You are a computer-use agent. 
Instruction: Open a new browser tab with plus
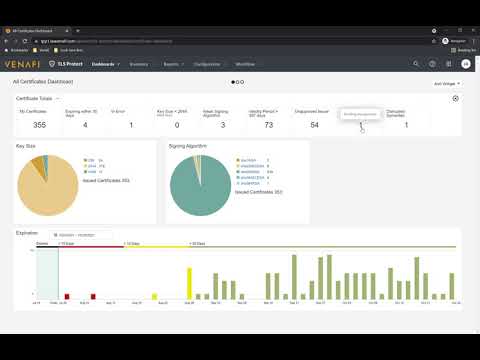(78, 31)
